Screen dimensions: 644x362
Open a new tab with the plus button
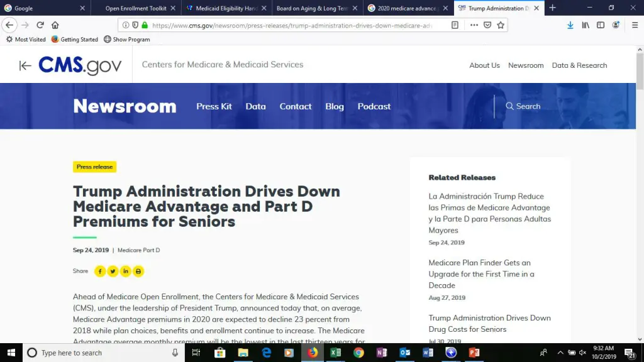pyautogui.click(x=552, y=8)
